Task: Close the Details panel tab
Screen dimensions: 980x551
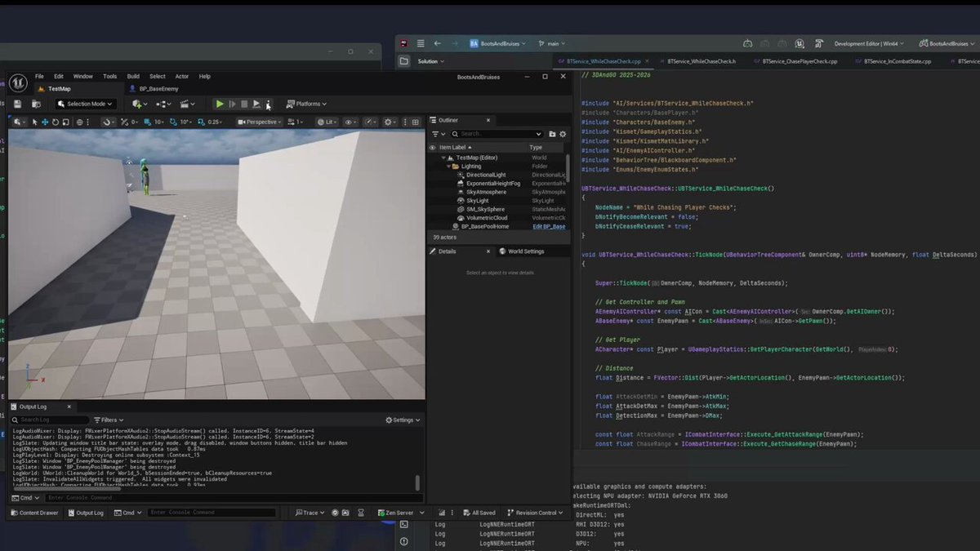Action: tap(488, 251)
